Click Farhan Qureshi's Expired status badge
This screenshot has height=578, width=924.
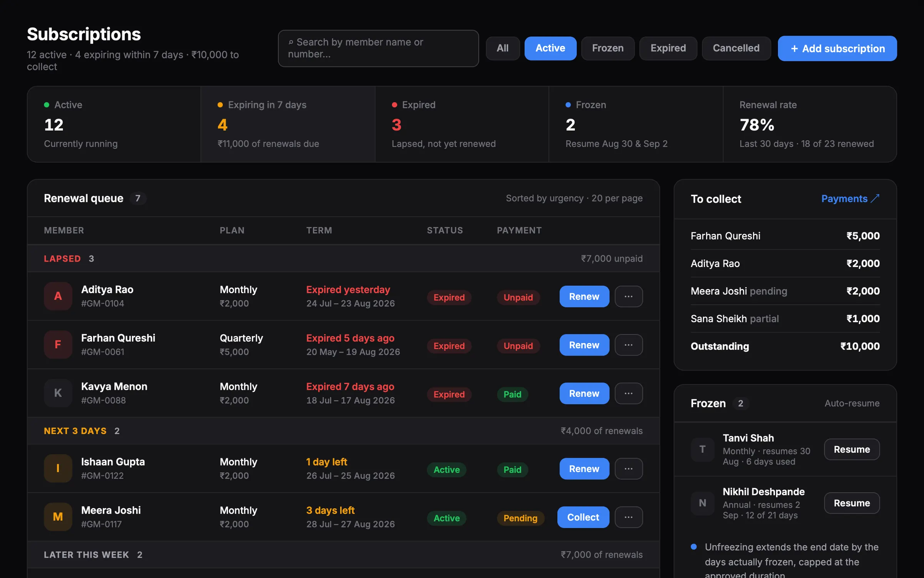449,346
